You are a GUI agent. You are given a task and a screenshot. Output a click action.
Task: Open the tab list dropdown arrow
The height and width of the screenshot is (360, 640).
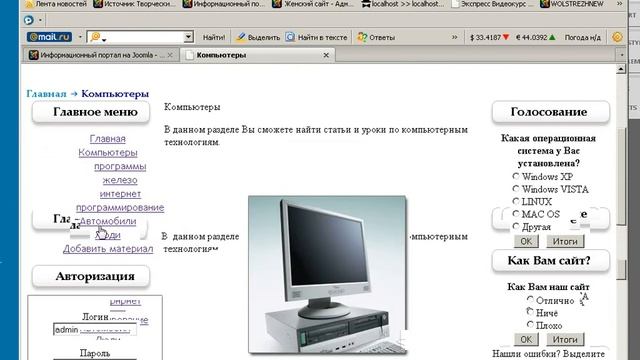pyautogui.click(x=622, y=55)
